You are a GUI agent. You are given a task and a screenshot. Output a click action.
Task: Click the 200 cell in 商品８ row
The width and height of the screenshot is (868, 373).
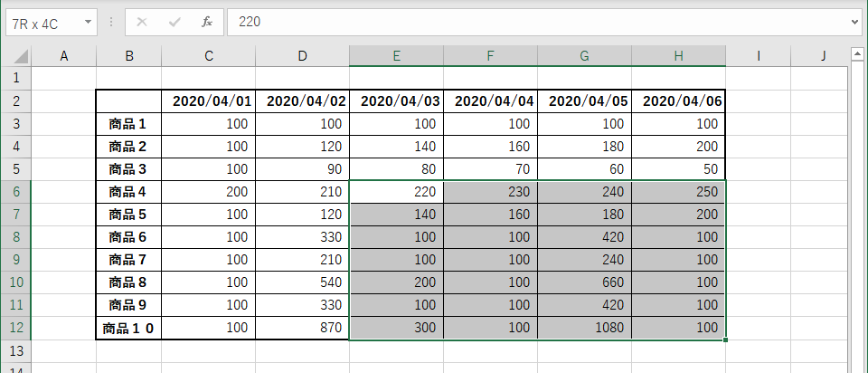pyautogui.click(x=396, y=282)
